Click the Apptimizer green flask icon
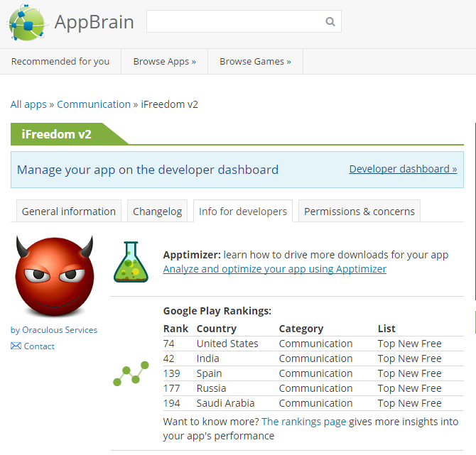 coord(131,262)
